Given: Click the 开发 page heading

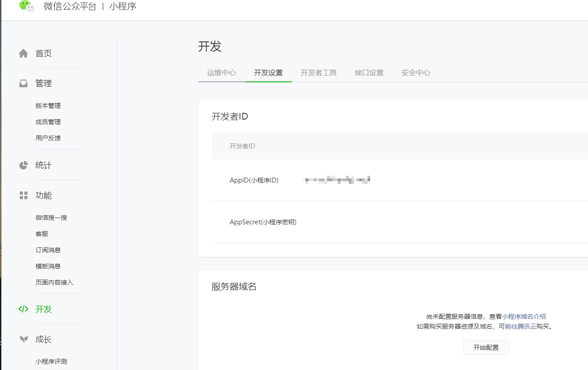Looking at the screenshot, I should click(210, 46).
